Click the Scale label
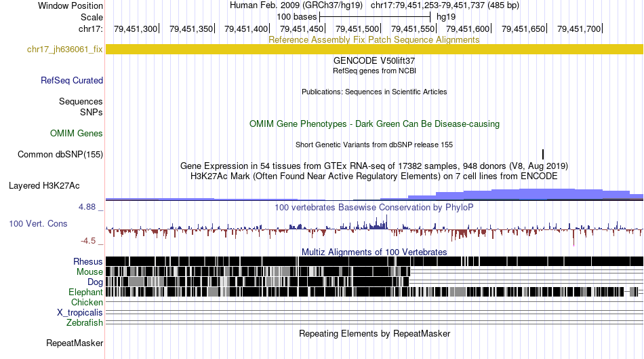The image size is (644, 359). coord(92,17)
